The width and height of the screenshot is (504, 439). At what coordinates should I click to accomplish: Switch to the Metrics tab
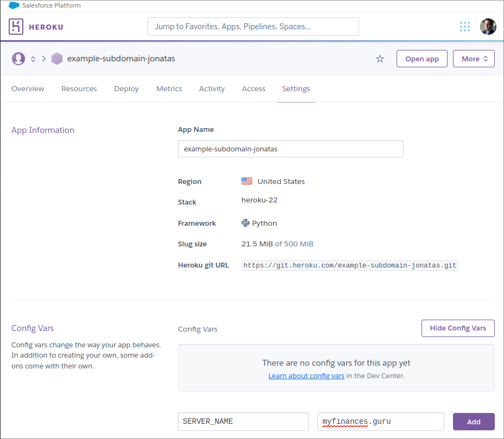tap(169, 89)
